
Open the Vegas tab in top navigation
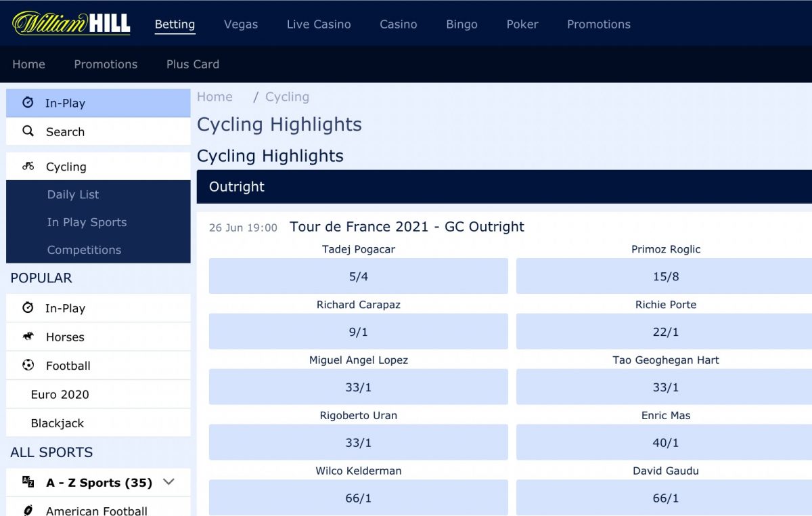241,24
